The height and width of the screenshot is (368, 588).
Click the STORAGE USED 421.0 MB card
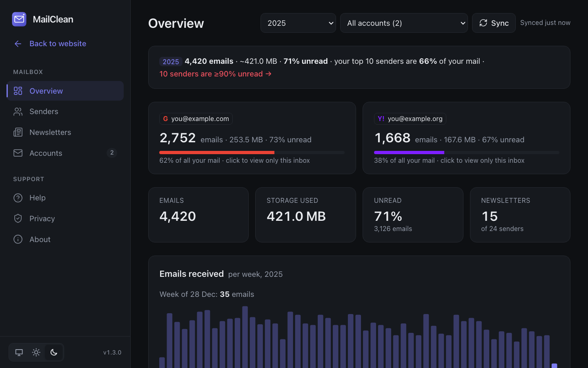click(x=305, y=215)
